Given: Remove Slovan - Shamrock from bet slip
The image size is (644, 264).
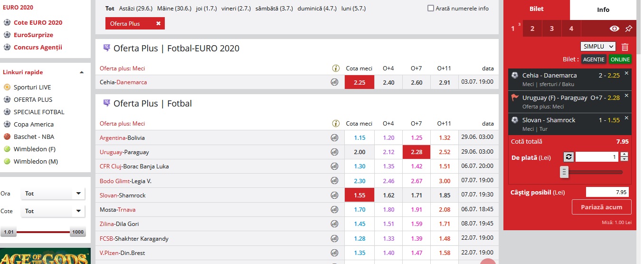Looking at the screenshot, I should (x=626, y=117).
